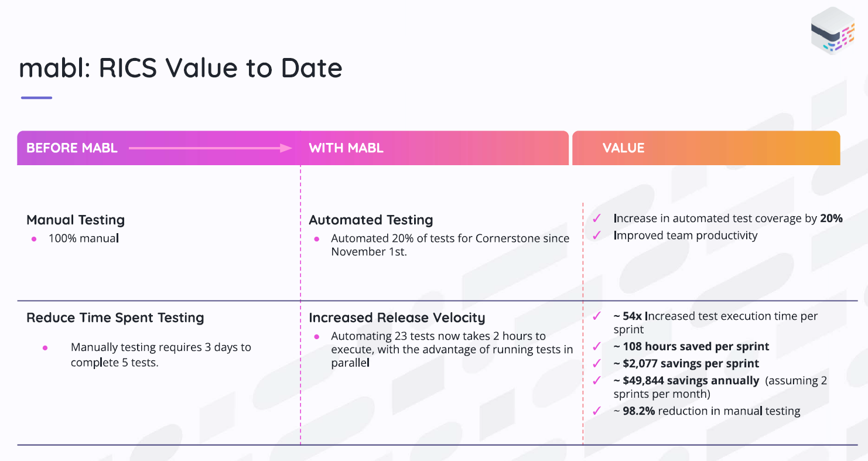The height and width of the screenshot is (461, 868).
Task: Click the mabl cube logo
Action: click(x=832, y=30)
